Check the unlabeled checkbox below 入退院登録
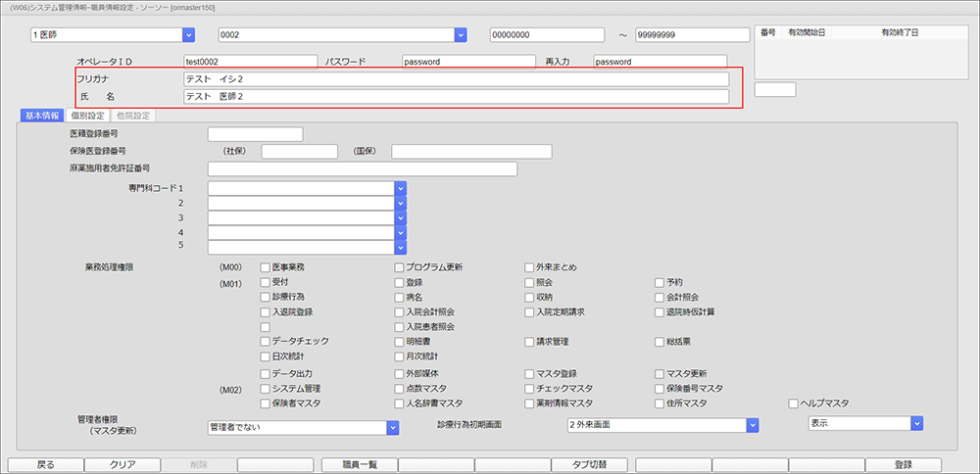Screen dimensions: 980x474 [265, 327]
